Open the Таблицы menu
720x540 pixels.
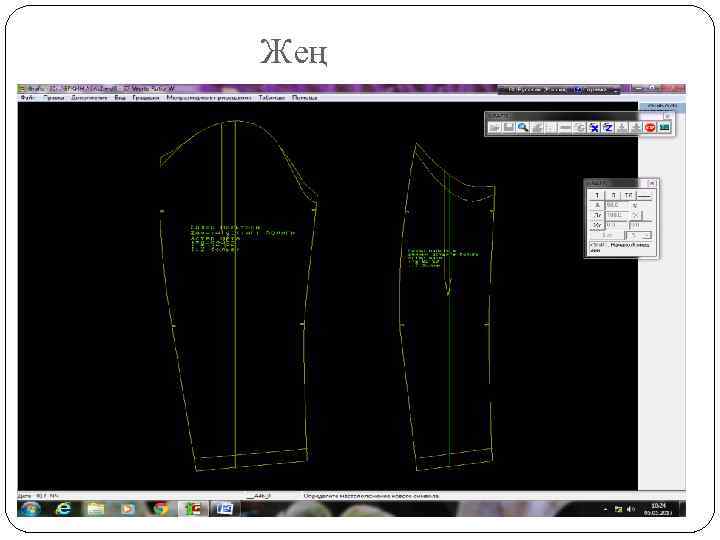click(271, 98)
